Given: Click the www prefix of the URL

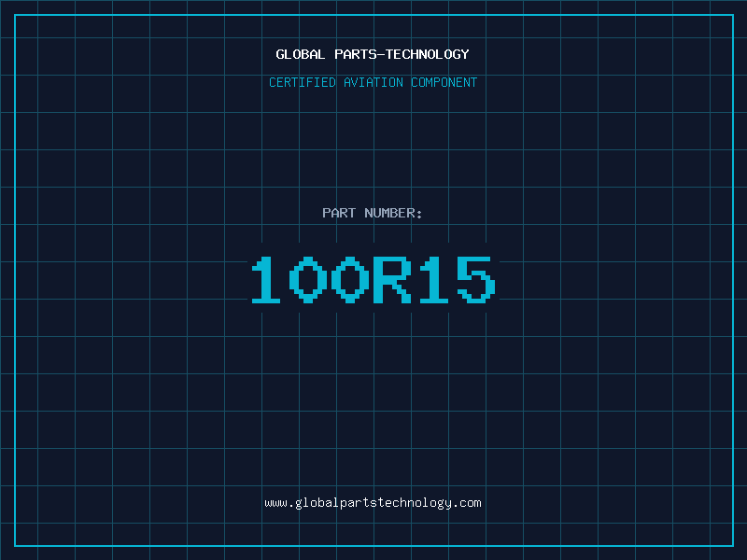Looking at the screenshot, I should click(x=275, y=503).
